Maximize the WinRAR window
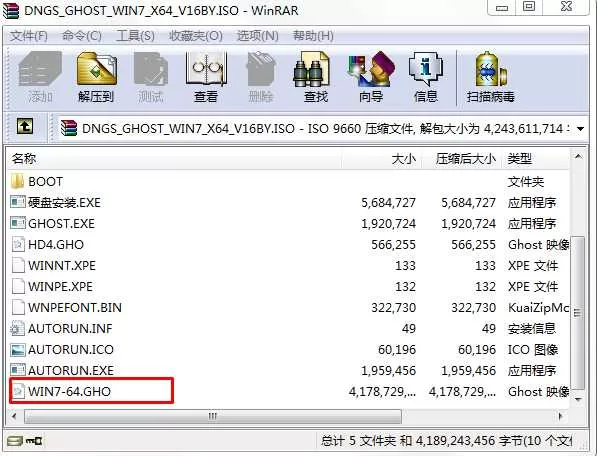The width and height of the screenshot is (597, 456). [x=528, y=7]
